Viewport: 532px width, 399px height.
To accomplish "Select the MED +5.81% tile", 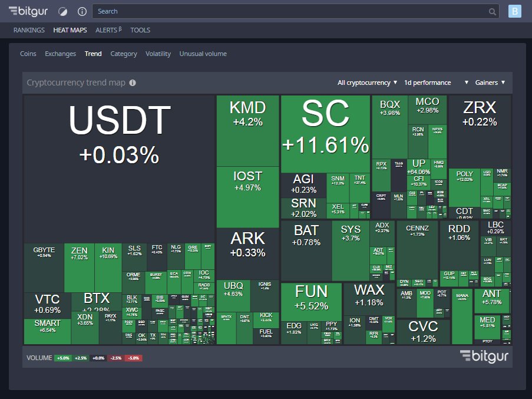I will pos(487,327).
